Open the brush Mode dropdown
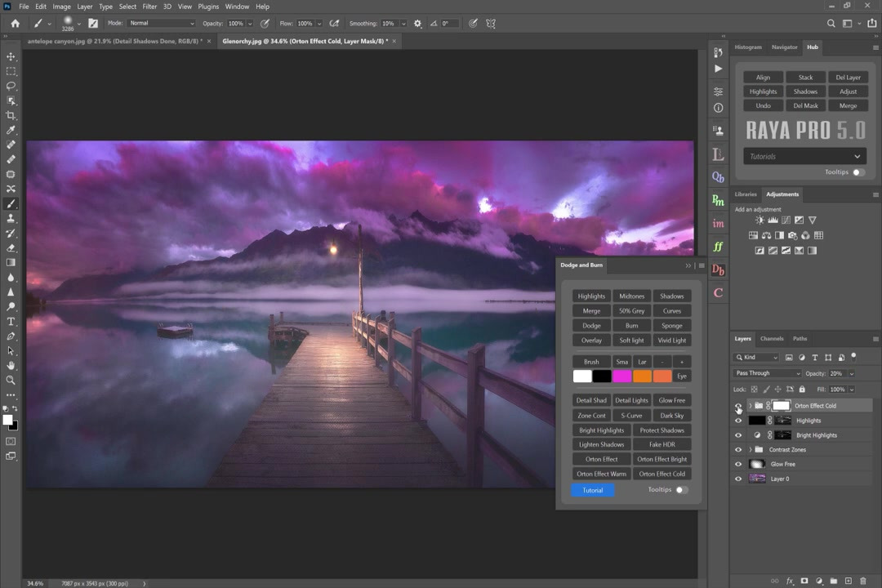This screenshot has width=882, height=588. 162,24
